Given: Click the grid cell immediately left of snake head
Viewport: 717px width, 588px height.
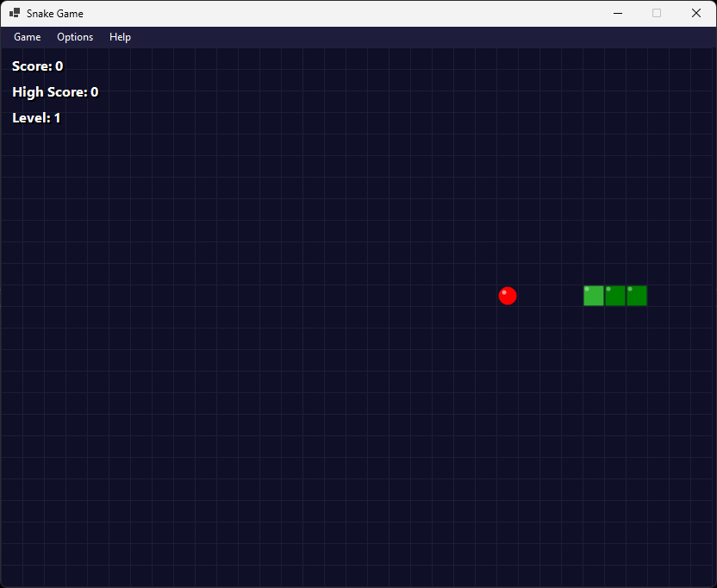Looking at the screenshot, I should pos(572,296).
